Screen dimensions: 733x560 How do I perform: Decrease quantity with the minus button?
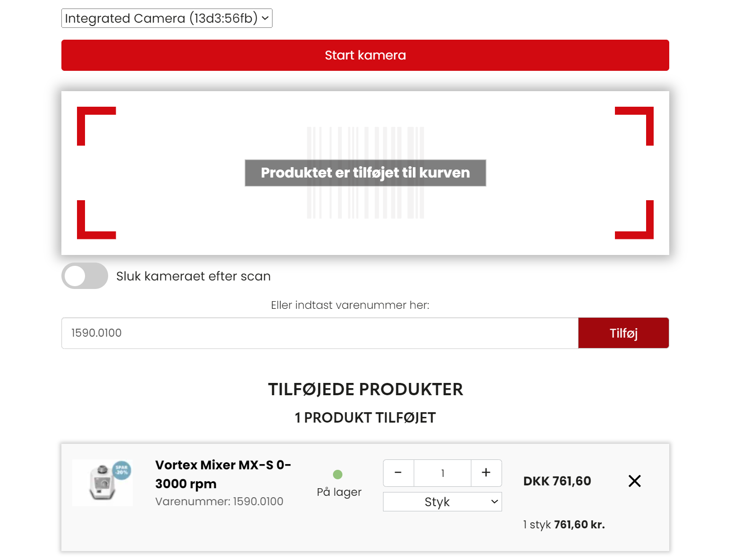[398, 473]
